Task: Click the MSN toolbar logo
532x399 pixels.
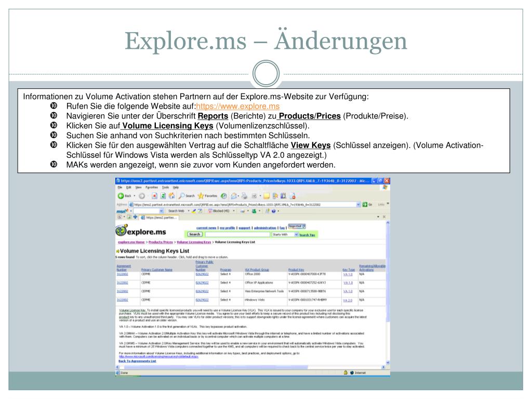Action: click(x=123, y=211)
